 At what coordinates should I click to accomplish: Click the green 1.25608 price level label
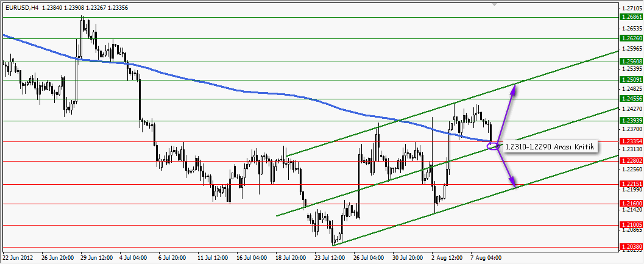pos(632,61)
